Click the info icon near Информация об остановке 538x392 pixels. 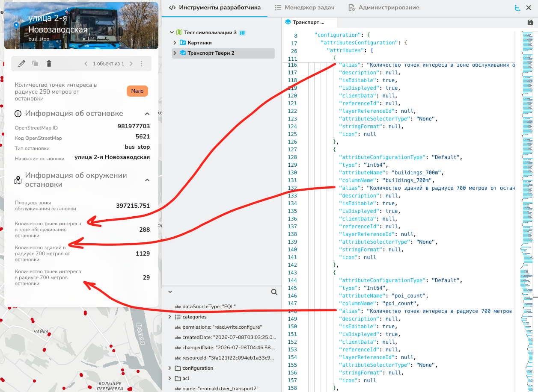(18, 114)
